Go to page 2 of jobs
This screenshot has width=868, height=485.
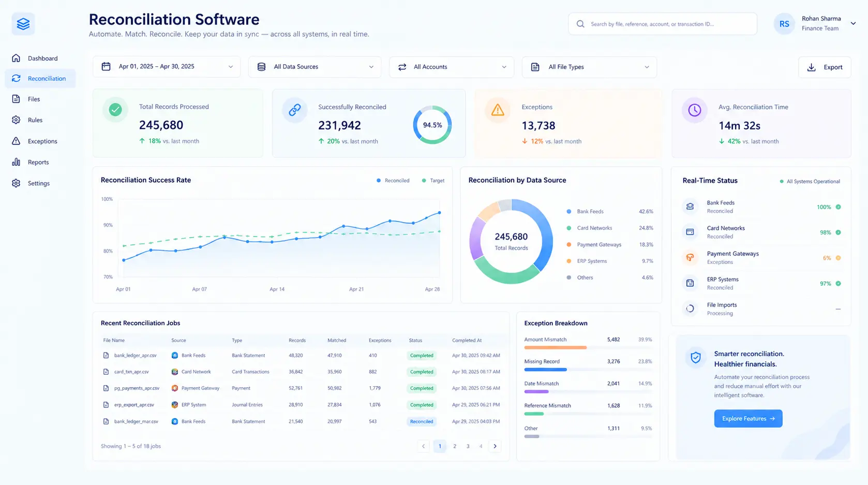pyautogui.click(x=455, y=446)
